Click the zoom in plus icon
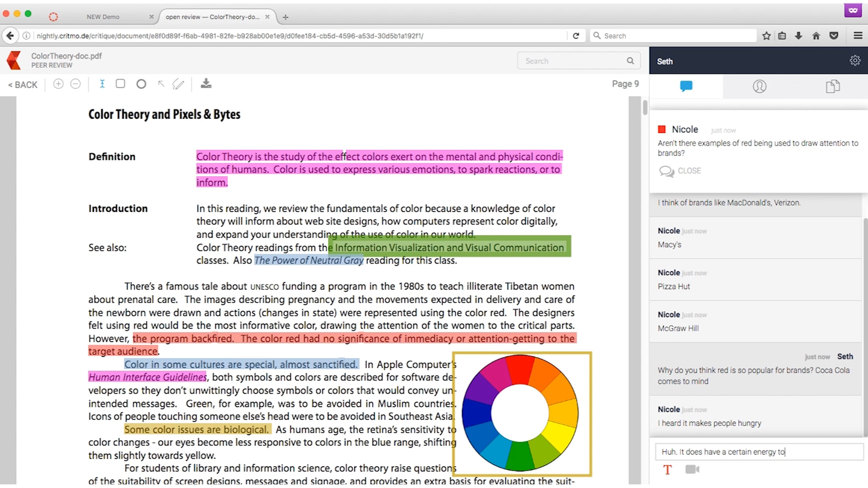Image resolution: width=868 pixels, height=488 pixels. 58,84
